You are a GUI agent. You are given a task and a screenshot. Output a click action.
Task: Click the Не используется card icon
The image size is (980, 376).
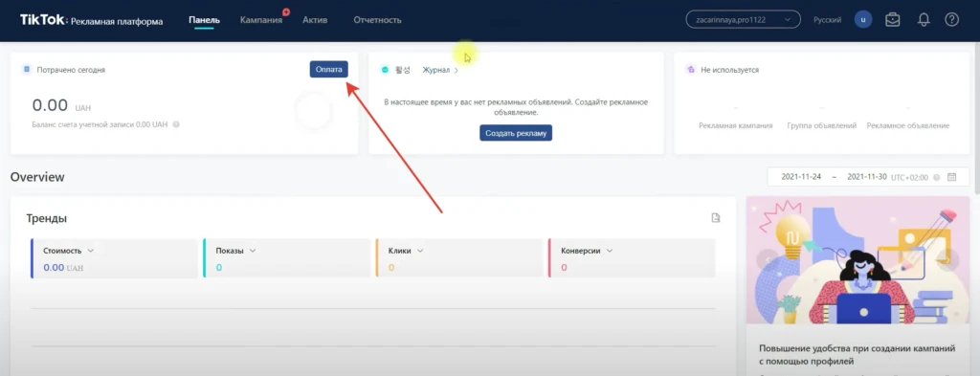(691, 70)
